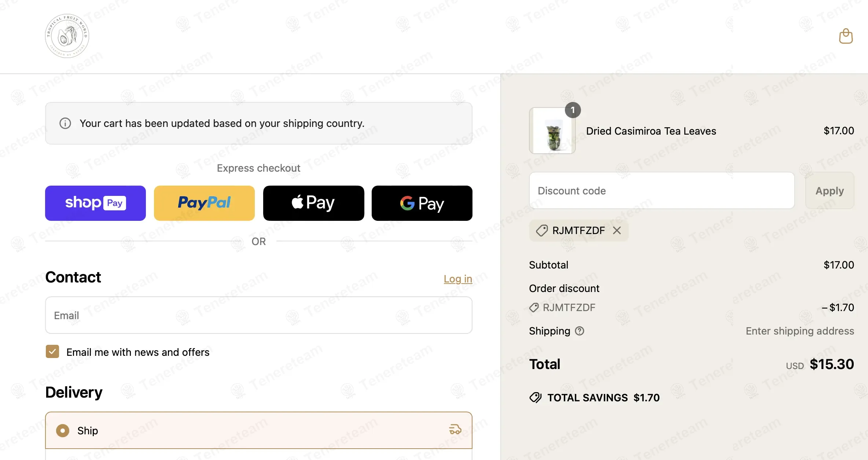This screenshot has width=868, height=460.
Task: Open the Log in link
Action: [458, 279]
